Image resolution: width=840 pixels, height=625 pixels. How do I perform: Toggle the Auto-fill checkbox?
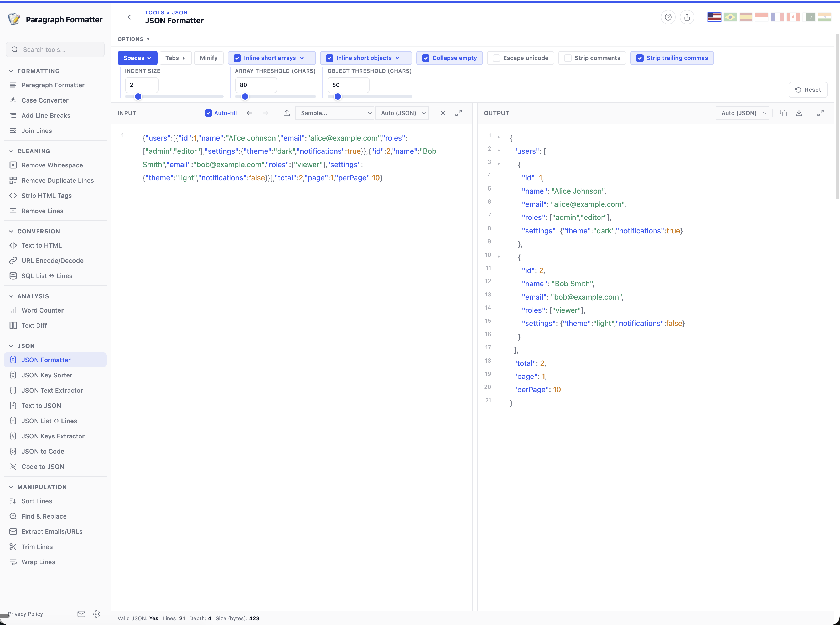(208, 113)
